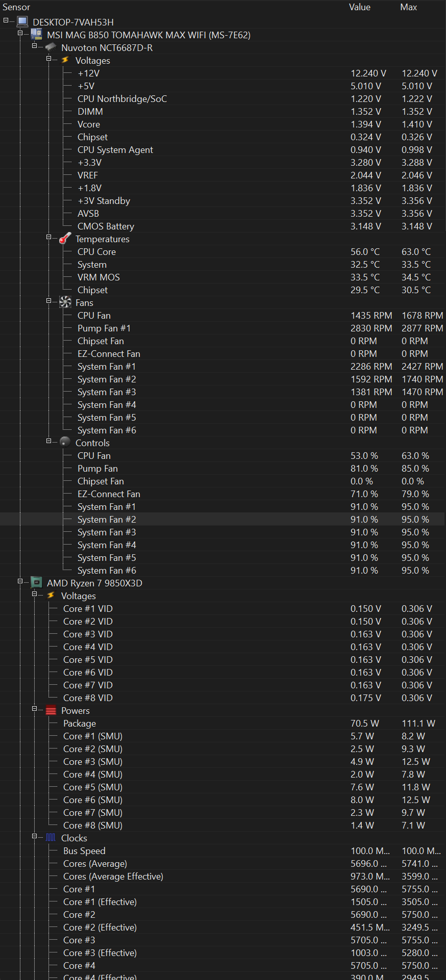Select the System temperature row
446x980 pixels.
click(x=223, y=265)
